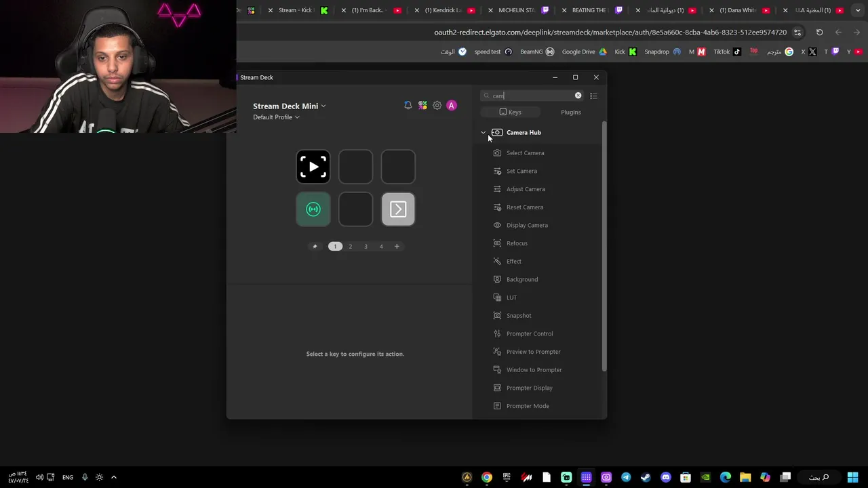Open the Stream Deck taskbar icon
Viewport: 868px width, 488px height.
tap(587, 477)
